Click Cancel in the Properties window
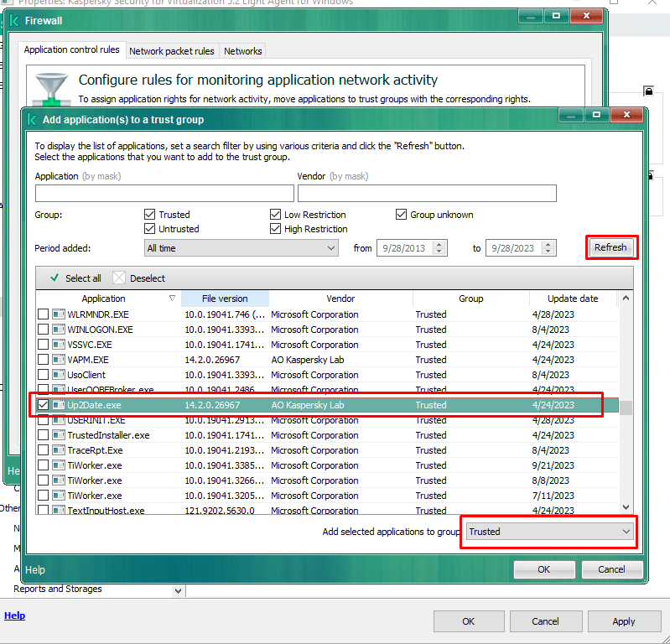 click(x=545, y=621)
